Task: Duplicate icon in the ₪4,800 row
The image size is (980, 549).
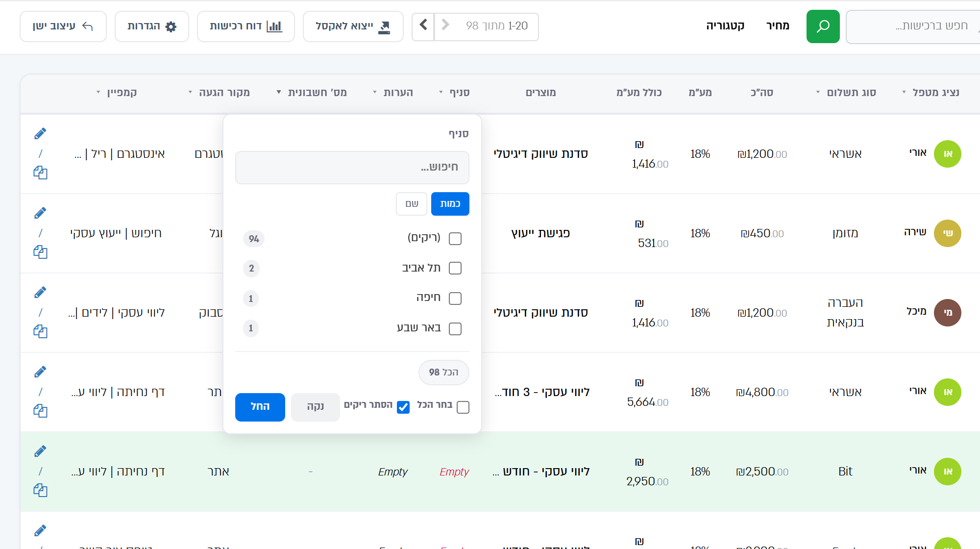Action: click(x=40, y=411)
